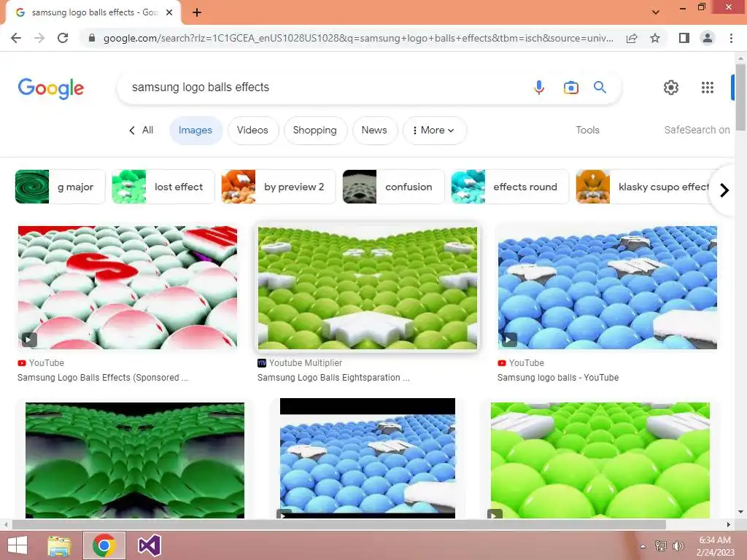Switch to News tab
This screenshot has height=560, width=747.
tap(374, 131)
